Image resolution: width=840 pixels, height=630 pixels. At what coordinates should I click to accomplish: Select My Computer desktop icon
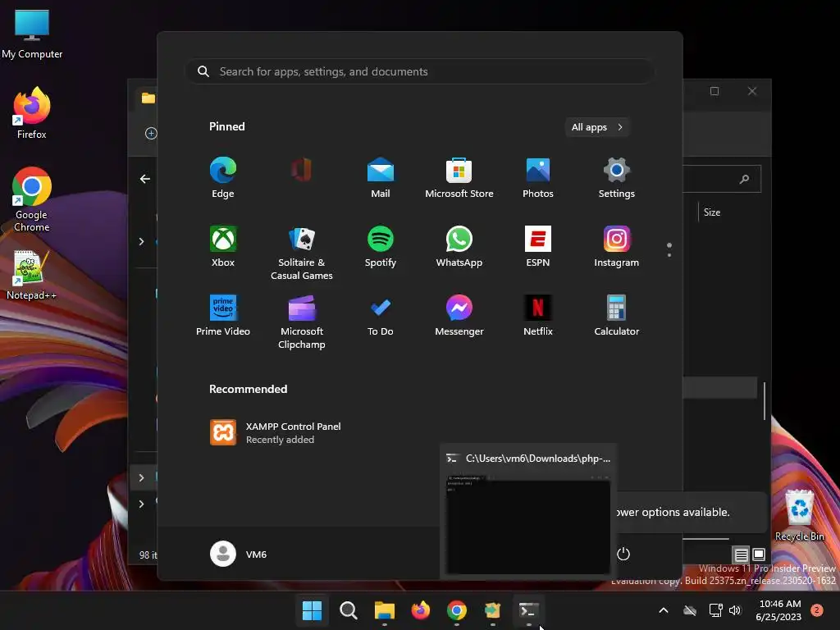(32, 34)
